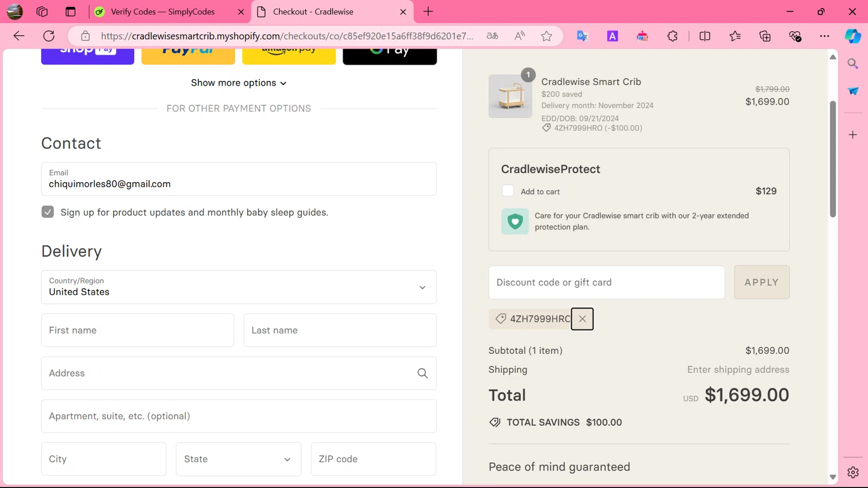Screen dimensions: 868x488
Task: Close the Verify Codes tab
Action: 241,12
